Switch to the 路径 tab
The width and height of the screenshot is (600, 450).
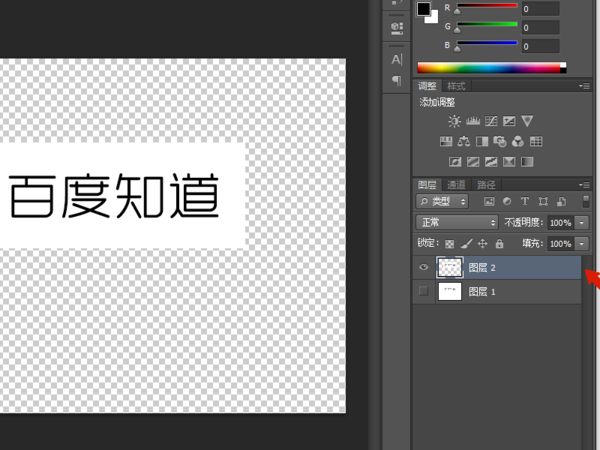486,185
